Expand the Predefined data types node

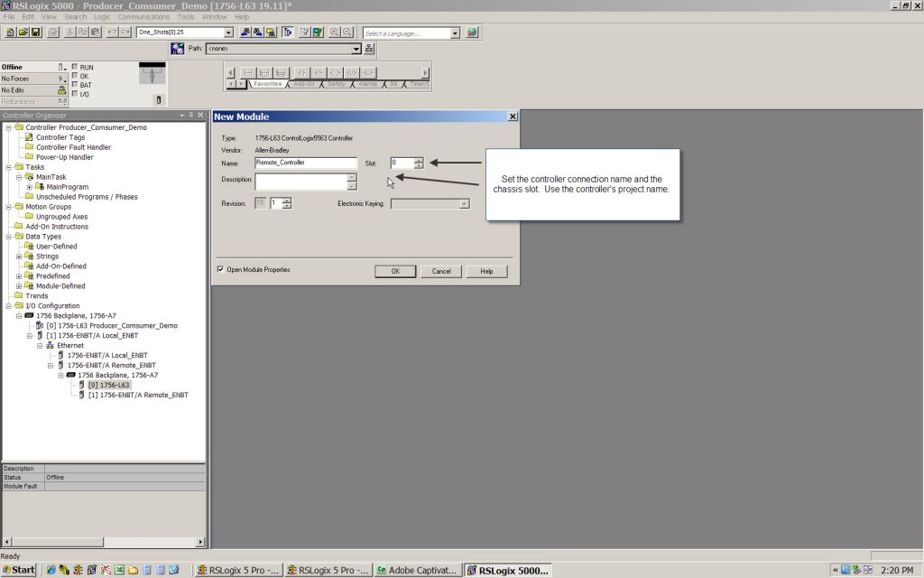[x=19, y=276]
